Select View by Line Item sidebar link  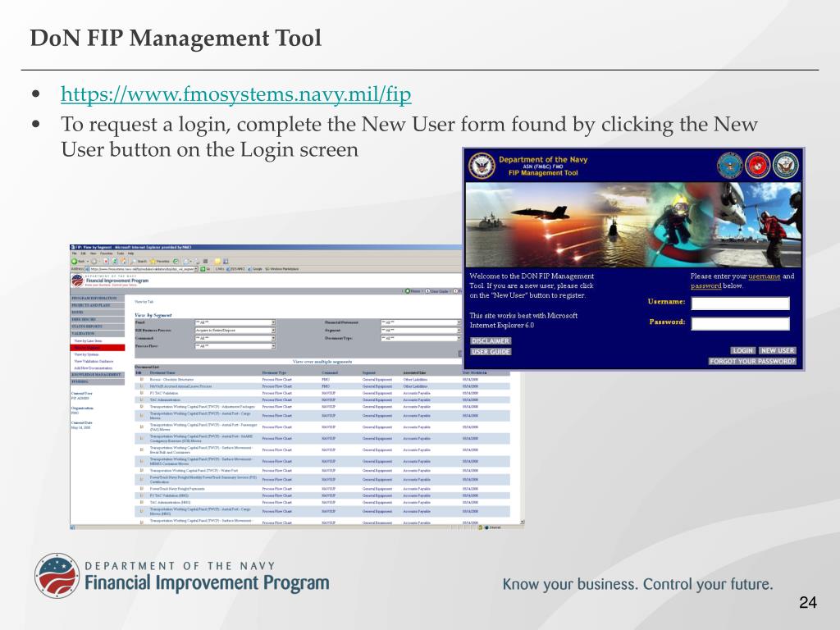pyautogui.click(x=88, y=340)
